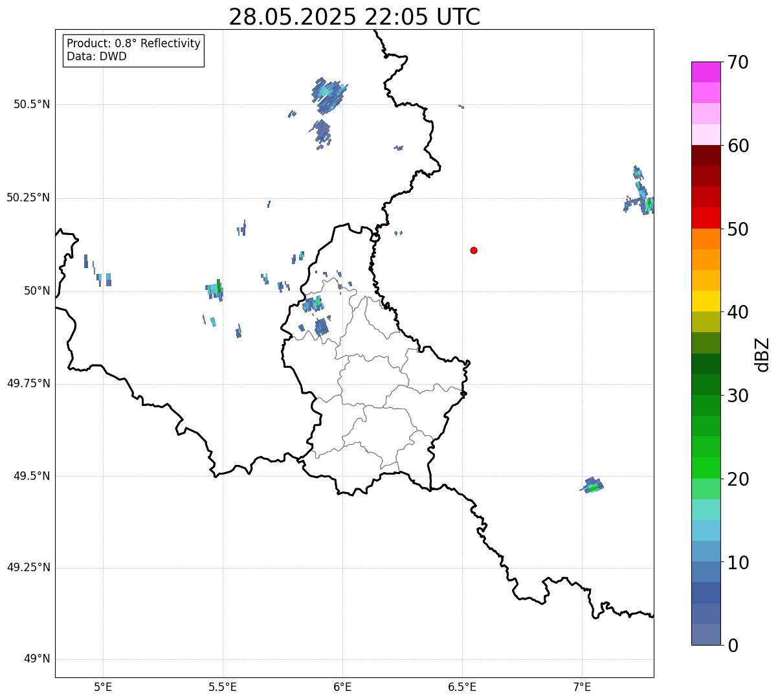Click the olive colorbar segment below 40
Screen dimensions: 778x700
pos(706,322)
